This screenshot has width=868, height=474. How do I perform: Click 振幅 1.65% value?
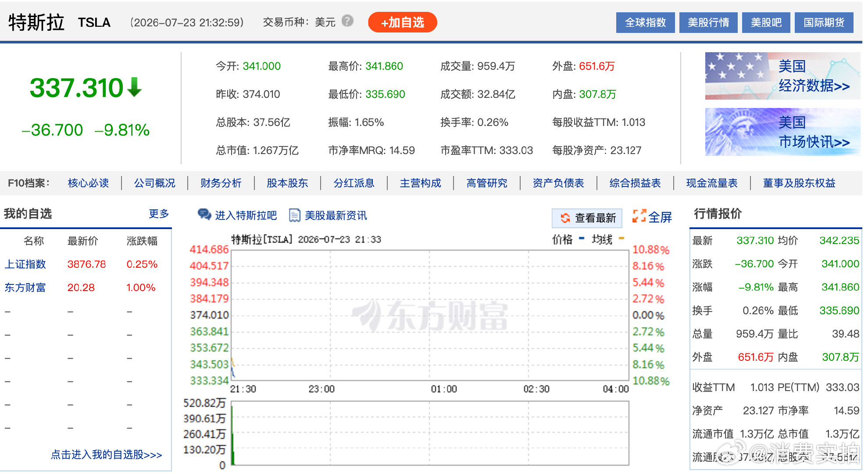369,122
